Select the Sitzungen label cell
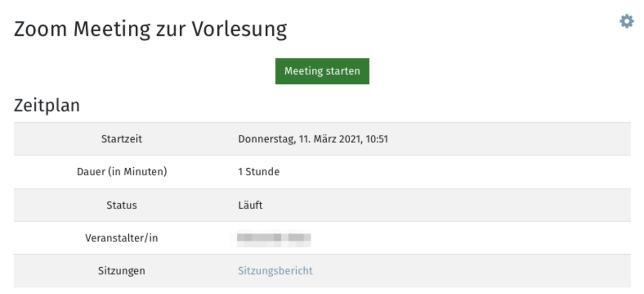The width and height of the screenshot is (644, 294). 122,270
